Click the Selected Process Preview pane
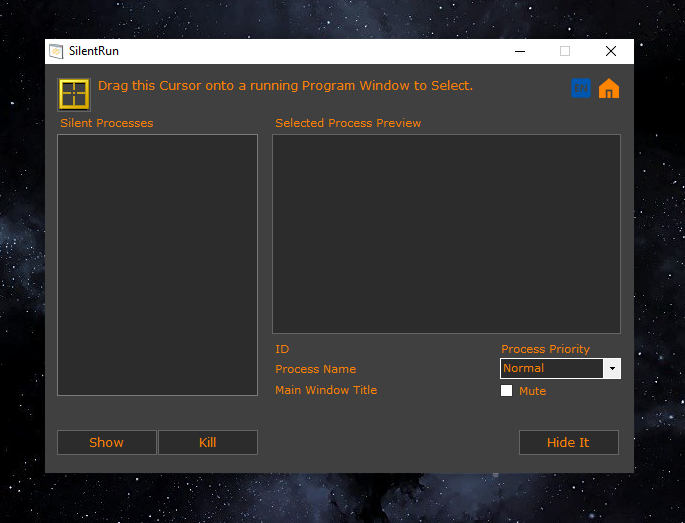685x523 pixels. [x=446, y=234]
